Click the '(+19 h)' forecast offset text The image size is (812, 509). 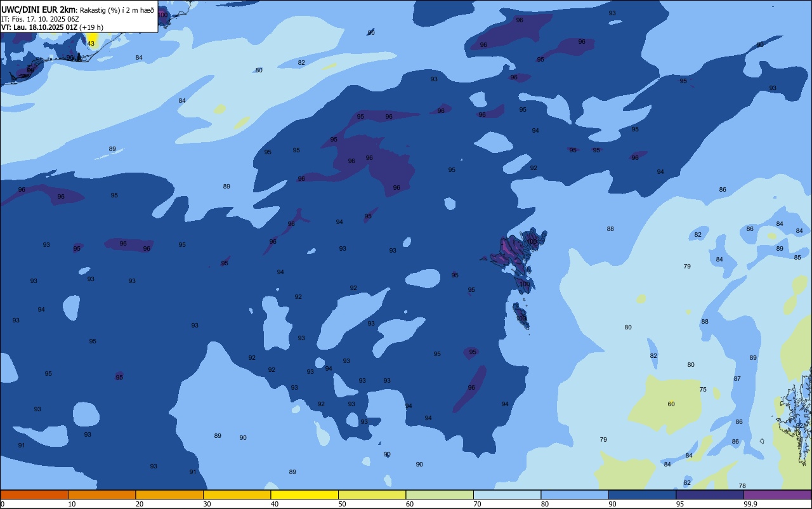(x=91, y=27)
